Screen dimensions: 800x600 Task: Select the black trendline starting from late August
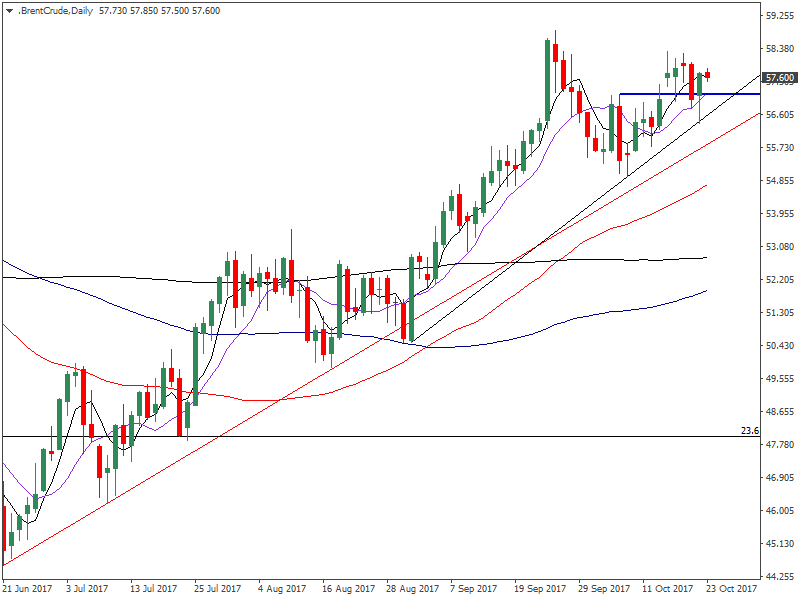pos(600,194)
